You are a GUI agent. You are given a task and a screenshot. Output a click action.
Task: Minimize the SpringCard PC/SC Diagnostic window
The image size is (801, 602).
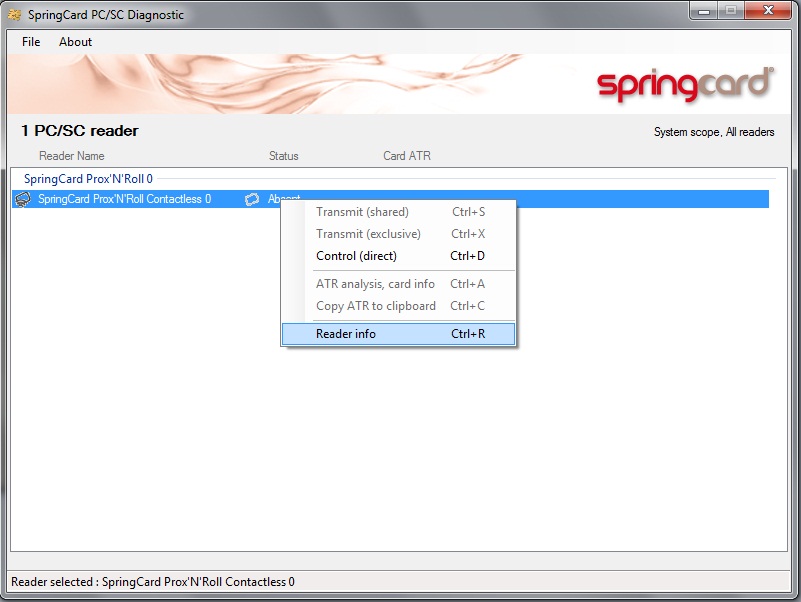[x=704, y=11]
